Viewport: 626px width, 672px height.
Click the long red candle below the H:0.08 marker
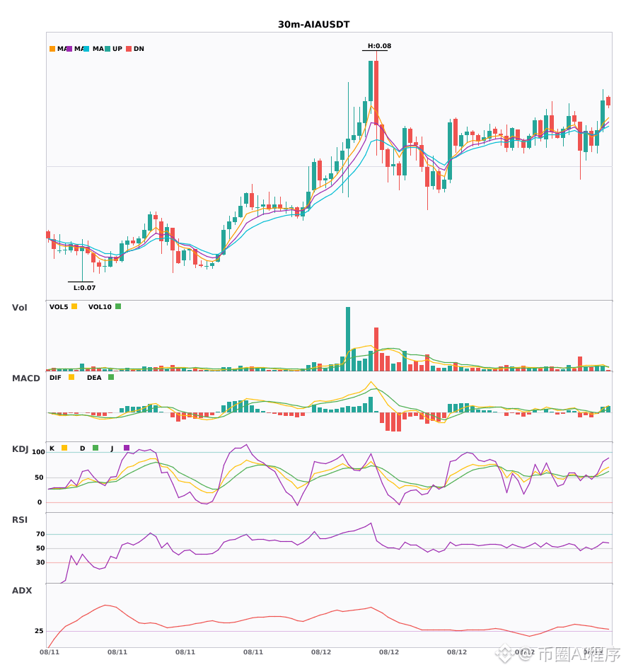tap(376, 92)
